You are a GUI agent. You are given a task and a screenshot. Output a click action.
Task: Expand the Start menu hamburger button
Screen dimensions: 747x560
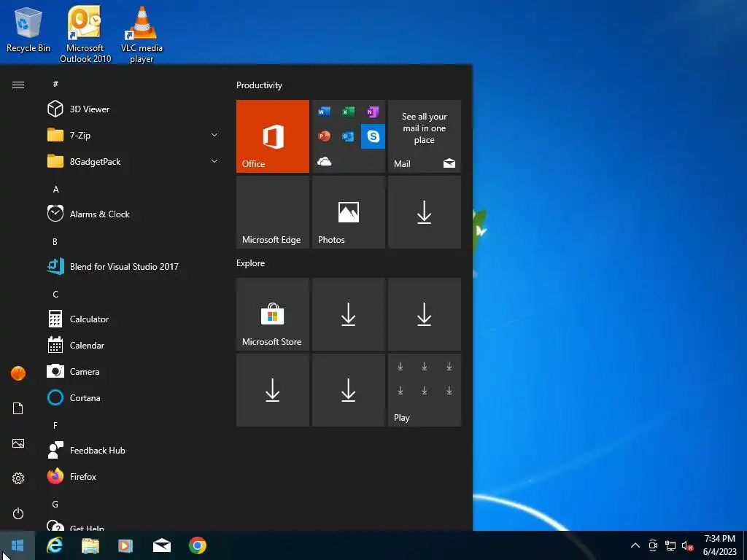pos(18,85)
